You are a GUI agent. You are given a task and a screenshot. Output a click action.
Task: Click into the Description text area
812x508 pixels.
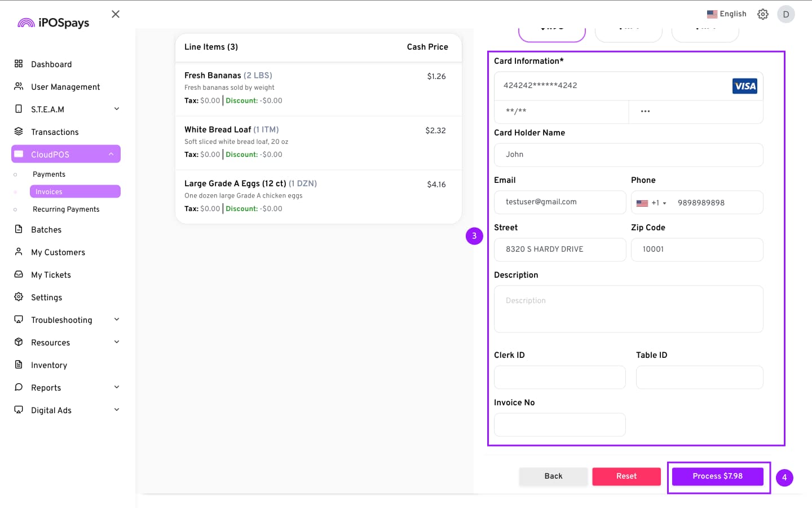628,309
